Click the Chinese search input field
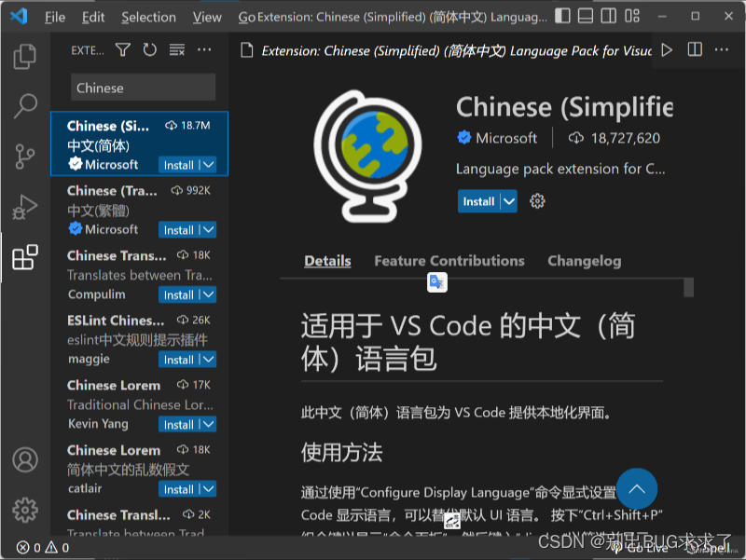746x560 pixels. point(144,88)
